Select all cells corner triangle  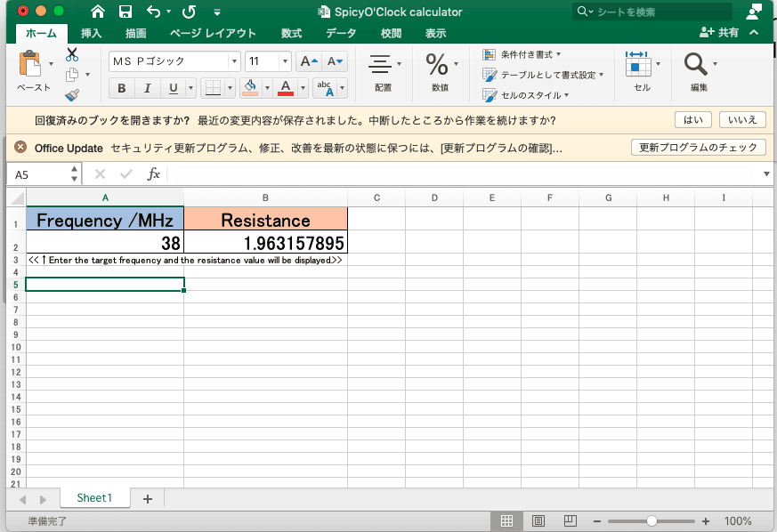17,198
